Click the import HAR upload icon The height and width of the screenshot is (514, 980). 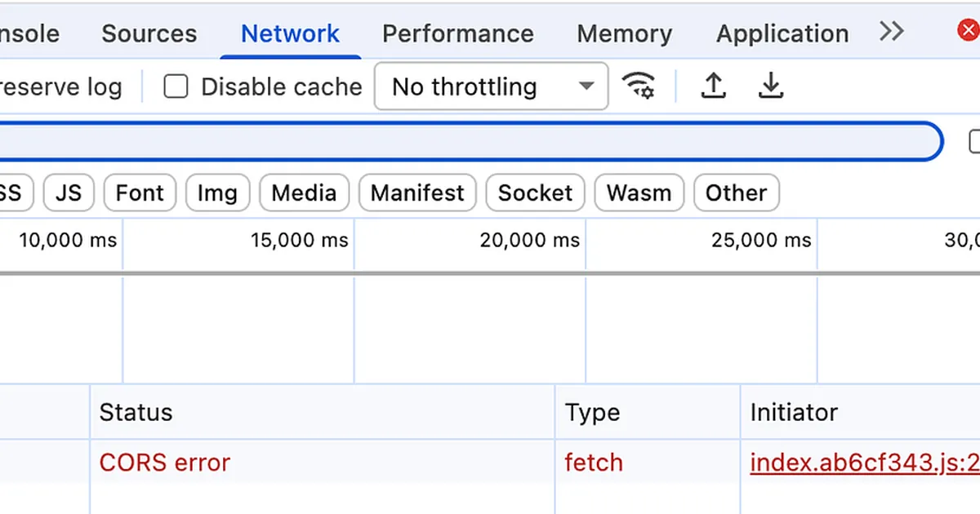714,86
